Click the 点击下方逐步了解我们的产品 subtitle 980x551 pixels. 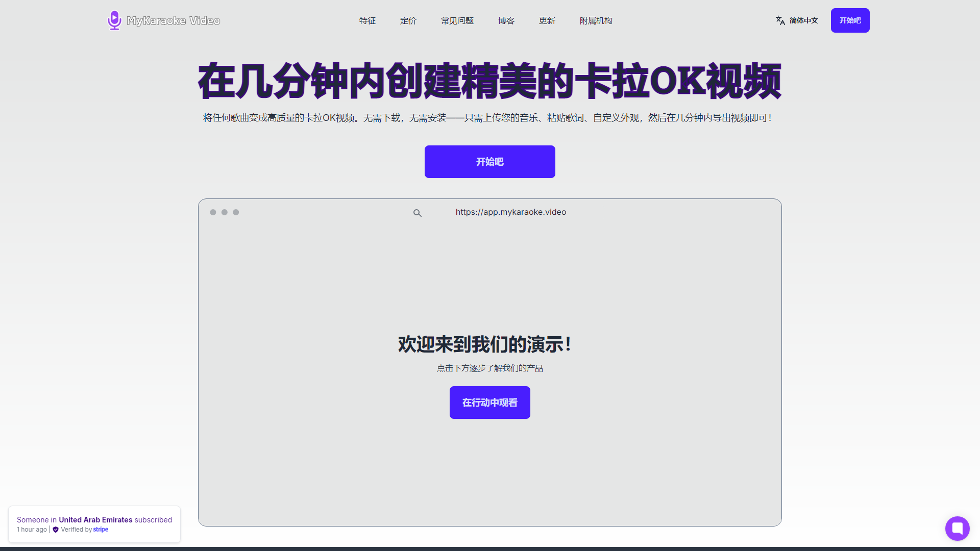point(489,368)
